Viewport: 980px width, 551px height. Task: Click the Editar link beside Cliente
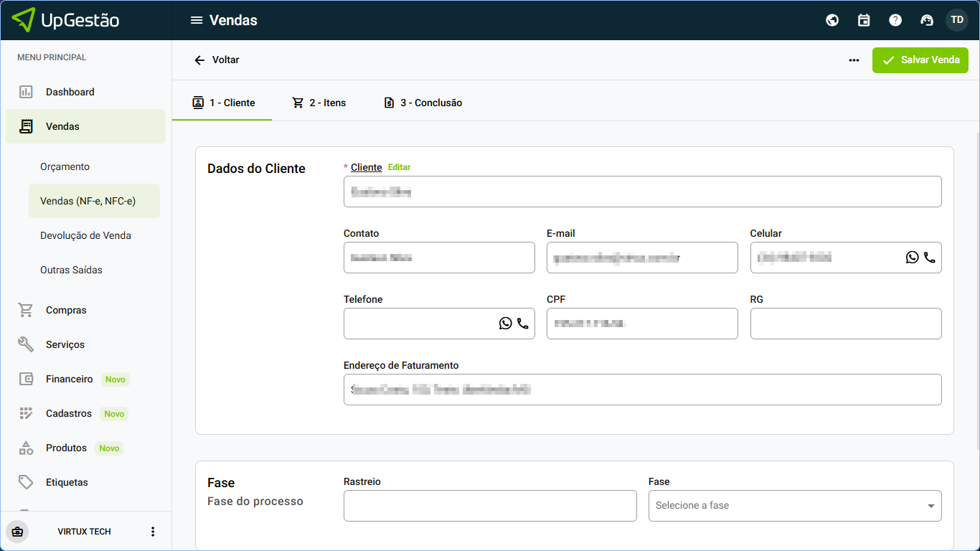pyautogui.click(x=399, y=167)
